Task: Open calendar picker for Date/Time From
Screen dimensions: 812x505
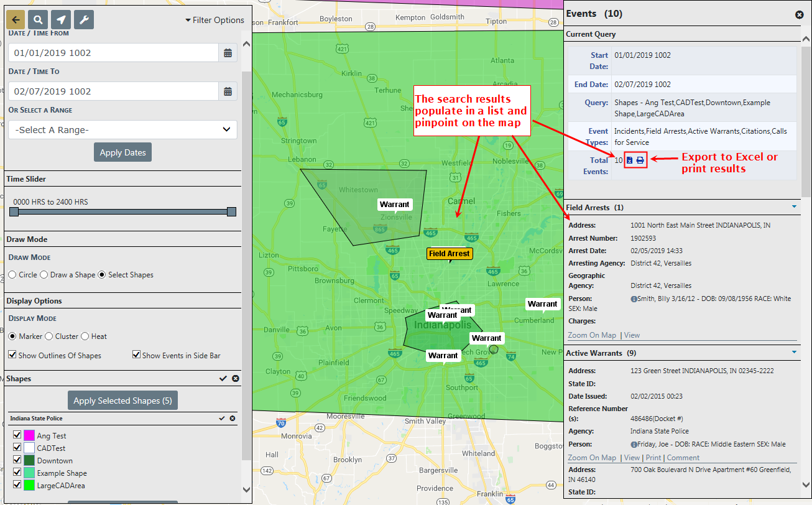Action: (x=228, y=53)
